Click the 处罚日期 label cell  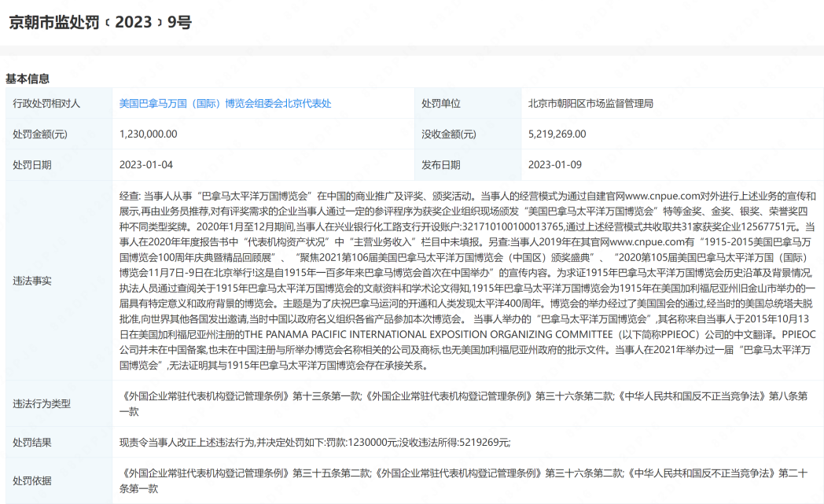click(x=32, y=165)
